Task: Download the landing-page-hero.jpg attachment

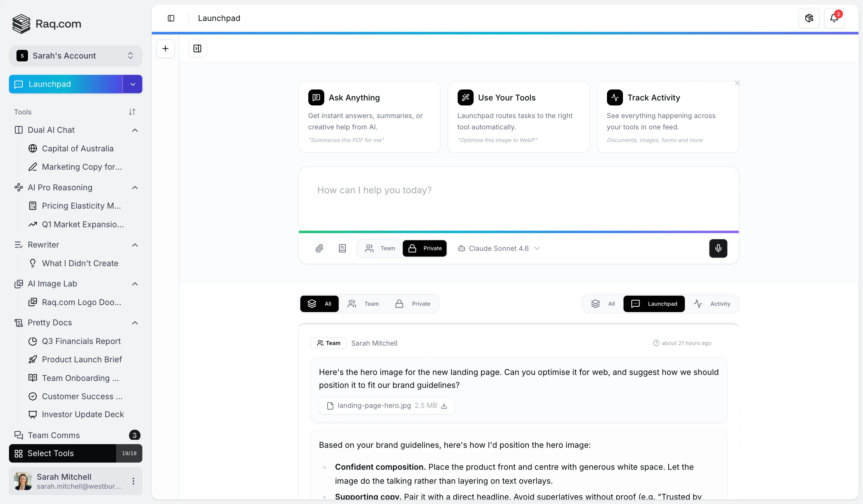Action: [444, 406]
